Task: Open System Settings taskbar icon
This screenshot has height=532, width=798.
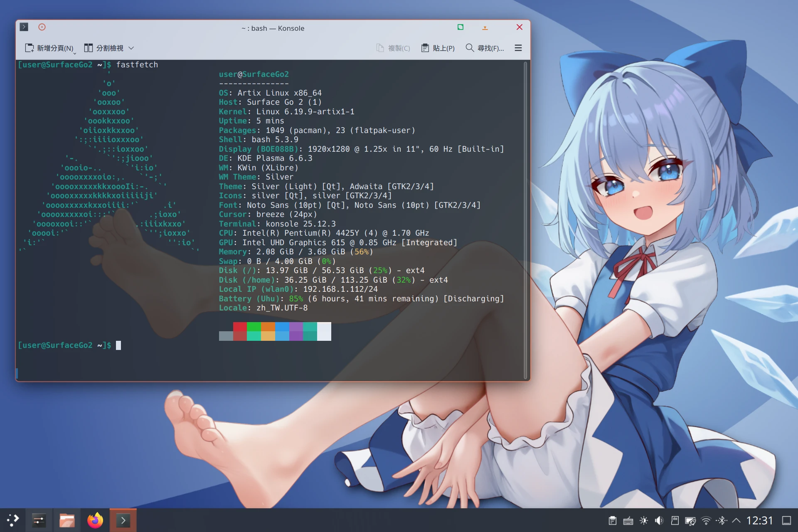Action: pos(39,520)
